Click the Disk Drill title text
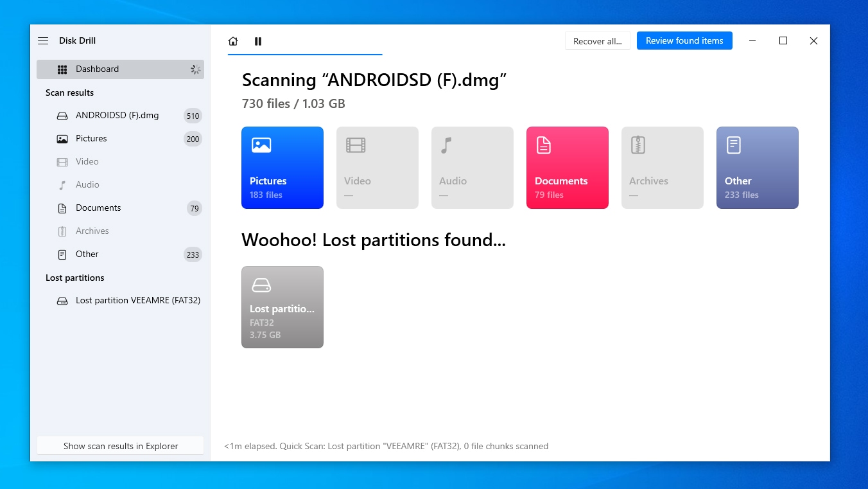The image size is (868, 489). pos(77,41)
